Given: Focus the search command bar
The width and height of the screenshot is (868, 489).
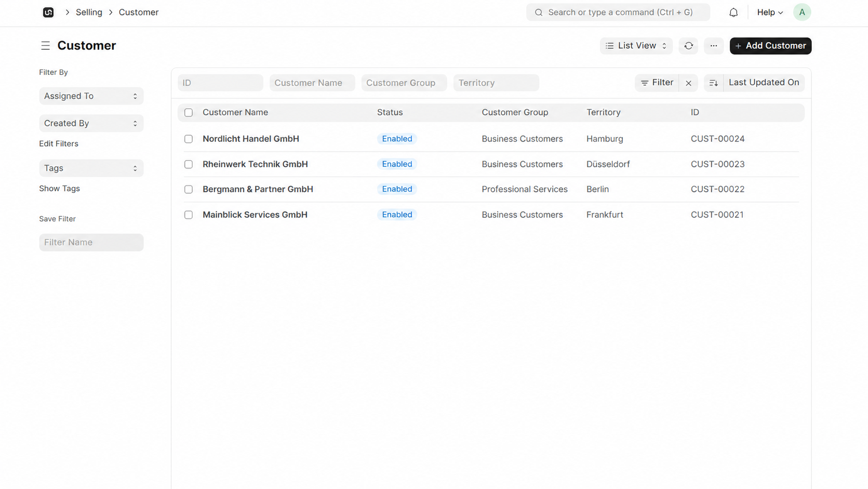Looking at the screenshot, I should tap(618, 12).
